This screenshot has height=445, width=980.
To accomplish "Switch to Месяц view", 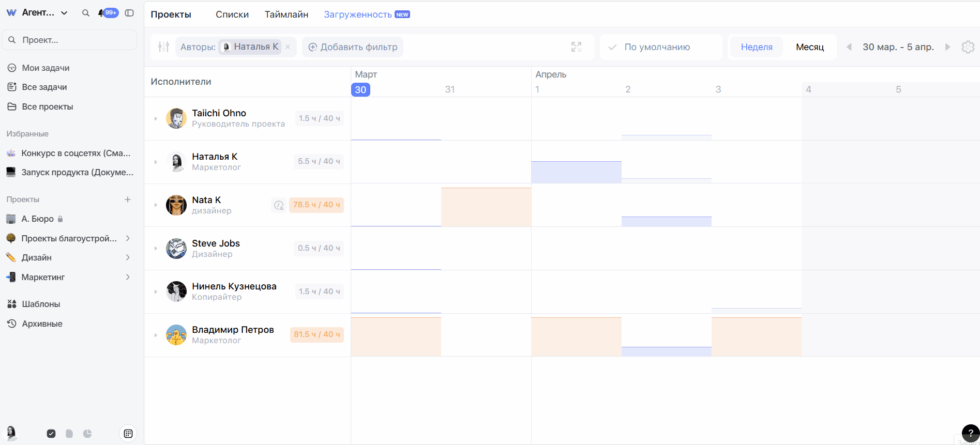I will click(809, 47).
